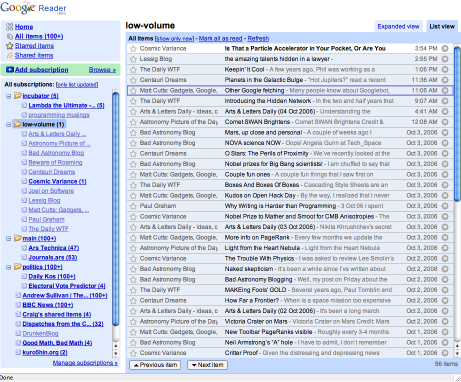Viewport: 461px width, 382px height.
Task: Star the Critter Proof item
Action: (x=133, y=353)
